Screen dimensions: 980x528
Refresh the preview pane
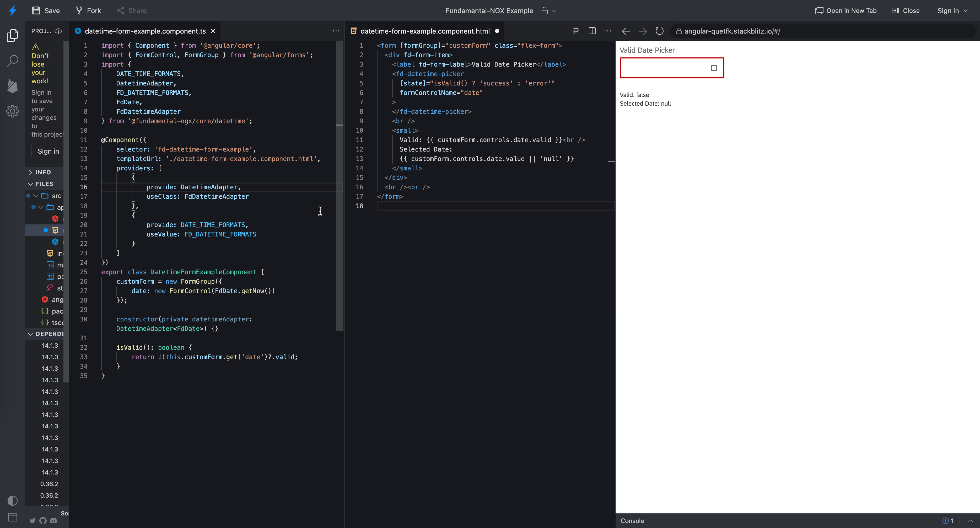(659, 31)
